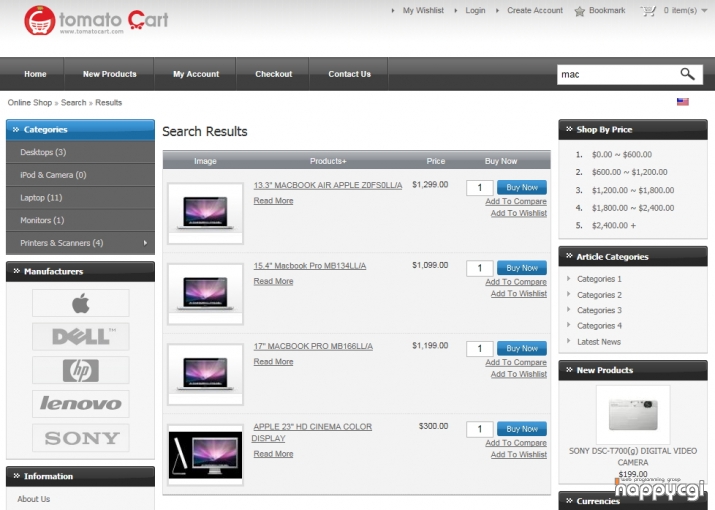Open article Categories 1
Screen dimensions: 715x510
599,279
